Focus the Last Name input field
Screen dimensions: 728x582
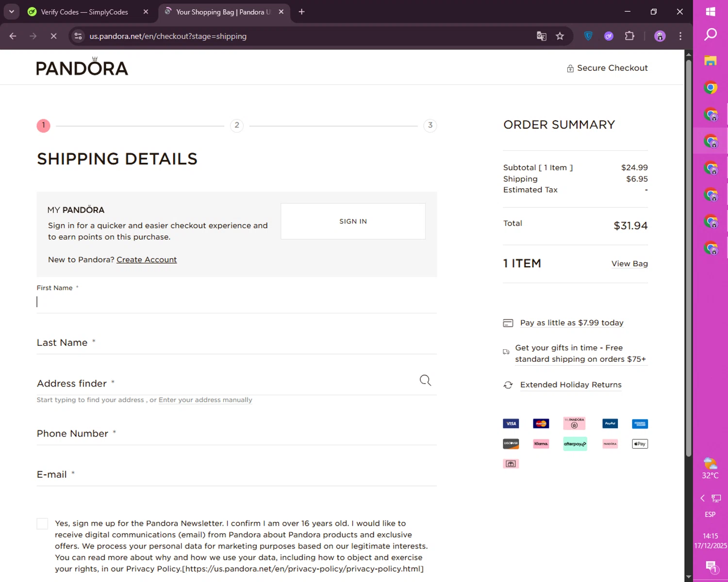coord(236,343)
